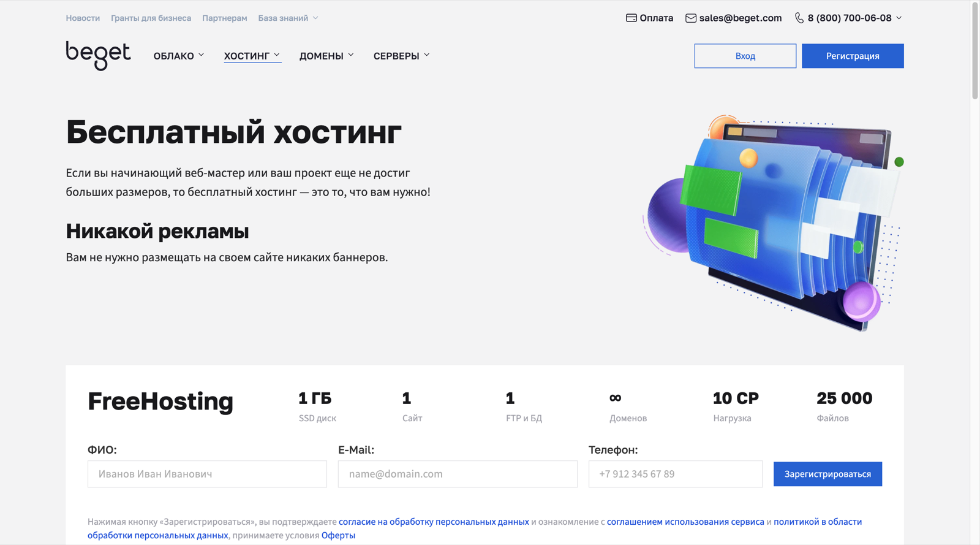This screenshot has height=545, width=980.
Task: Open the Оплата page
Action: tap(656, 18)
